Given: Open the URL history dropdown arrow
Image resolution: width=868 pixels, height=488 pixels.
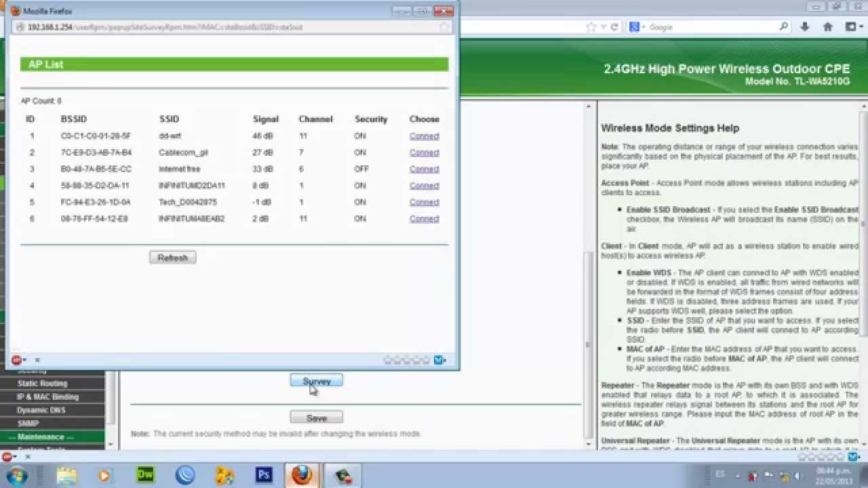Looking at the screenshot, I should coord(604,27).
